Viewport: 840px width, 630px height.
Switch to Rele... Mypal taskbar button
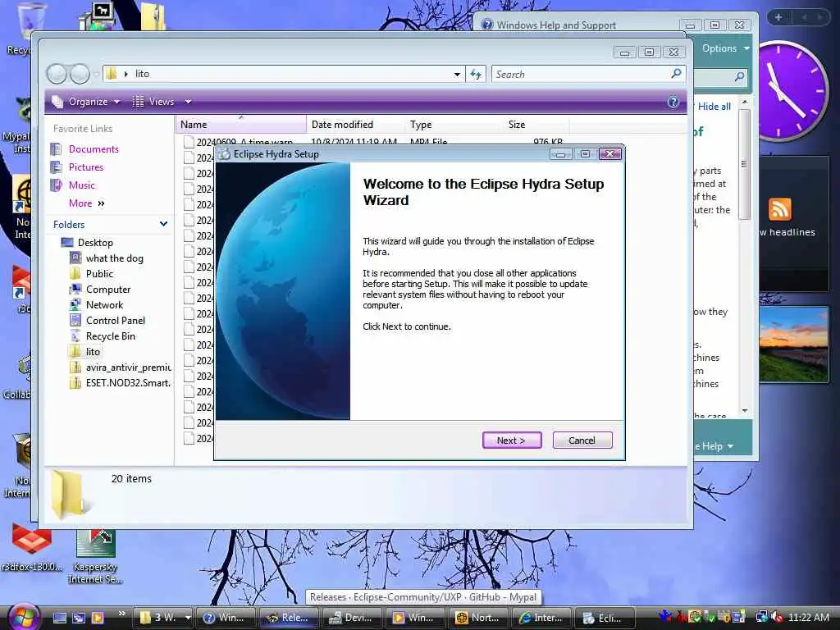289,618
